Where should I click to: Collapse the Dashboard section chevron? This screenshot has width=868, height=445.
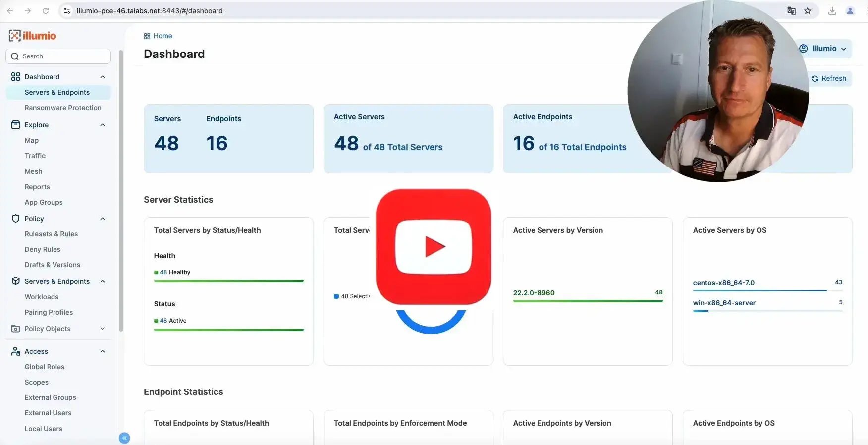pos(103,77)
